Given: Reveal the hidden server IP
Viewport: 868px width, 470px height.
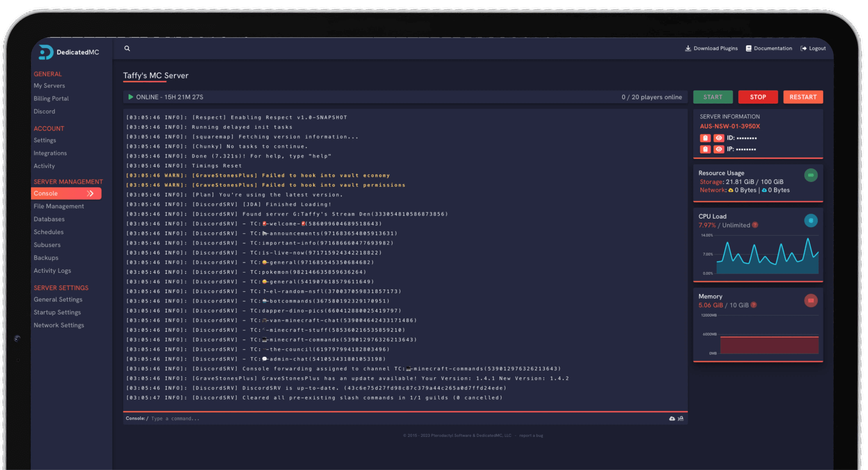Looking at the screenshot, I should pyautogui.click(x=719, y=149).
